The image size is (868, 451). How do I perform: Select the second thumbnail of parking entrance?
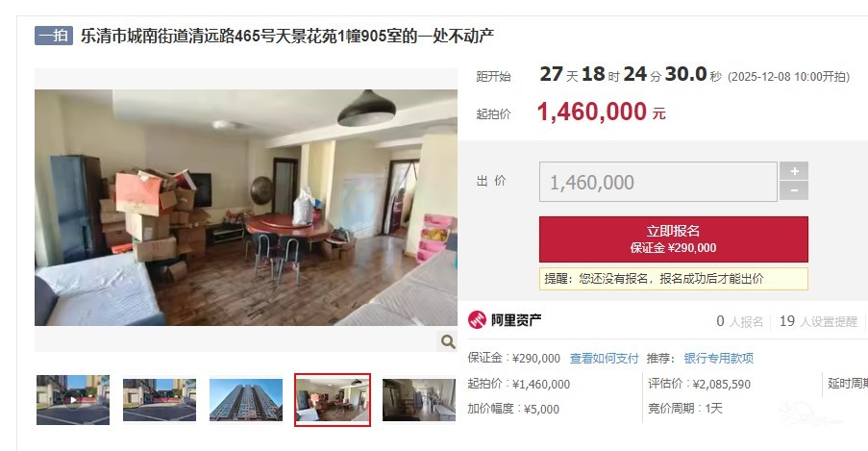(160, 400)
